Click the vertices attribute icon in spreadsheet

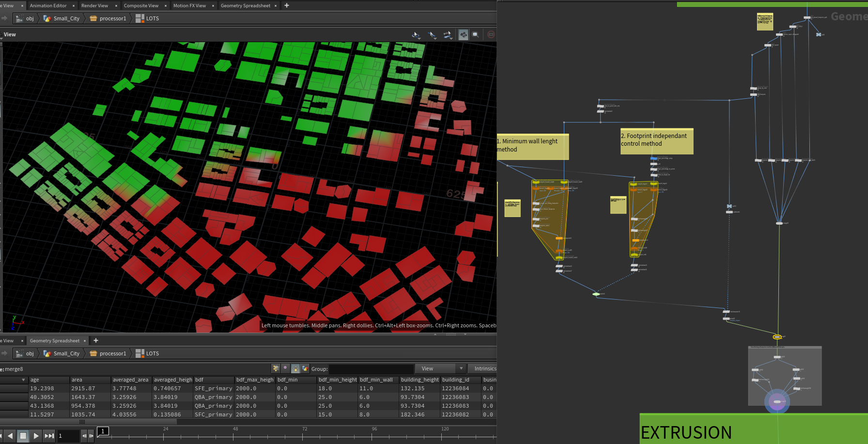coord(286,368)
